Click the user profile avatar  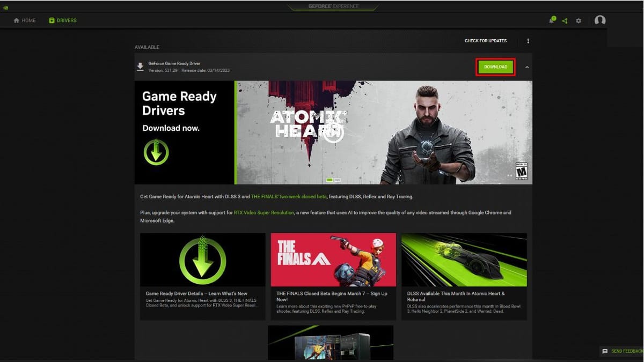(x=600, y=20)
